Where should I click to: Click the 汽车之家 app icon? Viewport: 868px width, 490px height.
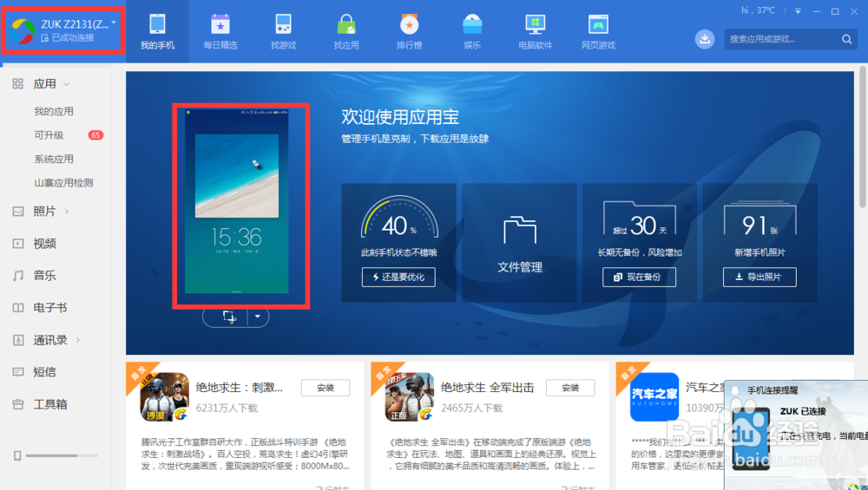pos(654,397)
